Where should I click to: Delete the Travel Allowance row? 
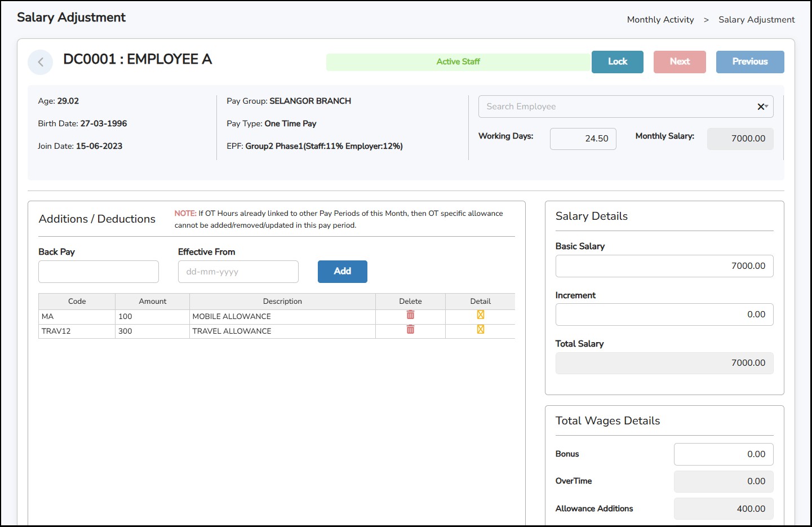[410, 330]
